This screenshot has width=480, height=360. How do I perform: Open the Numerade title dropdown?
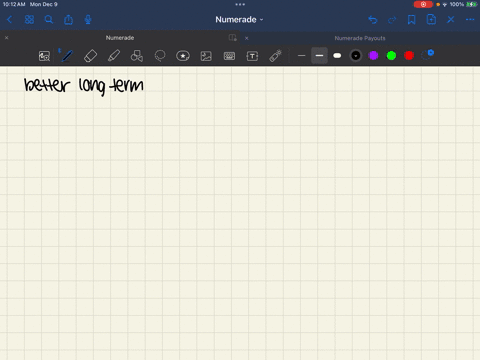(x=239, y=20)
